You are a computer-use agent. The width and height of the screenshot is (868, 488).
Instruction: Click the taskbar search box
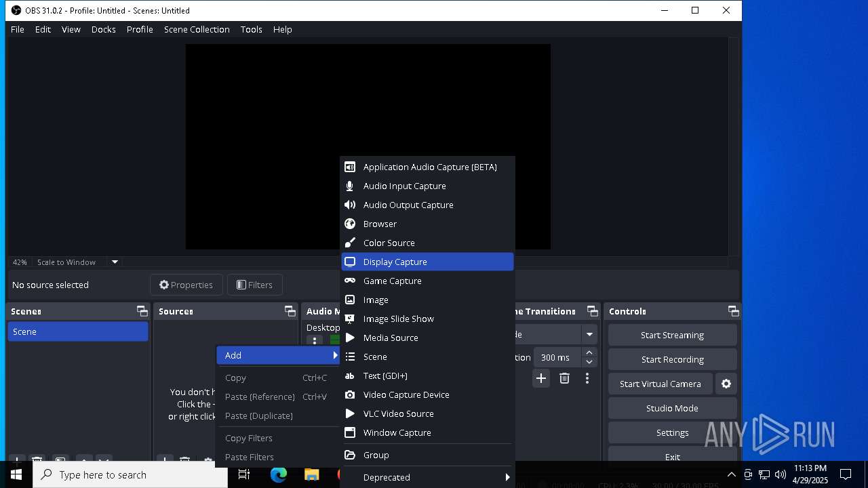[130, 474]
